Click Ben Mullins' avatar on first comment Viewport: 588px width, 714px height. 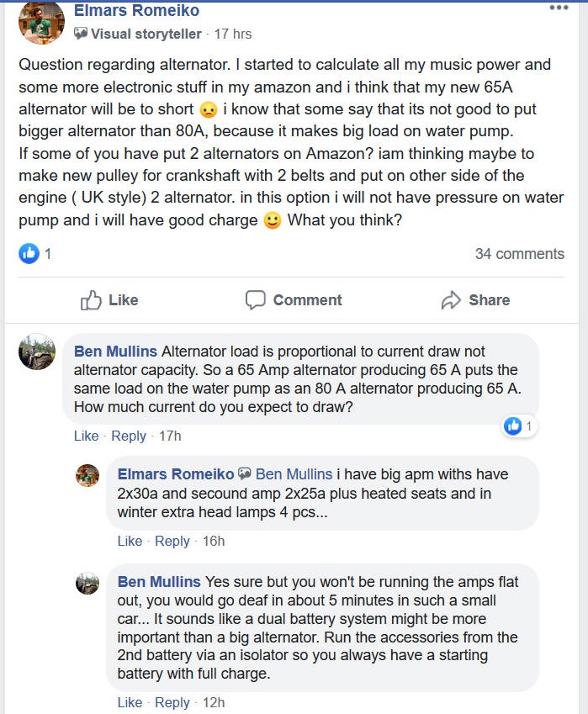point(37,352)
